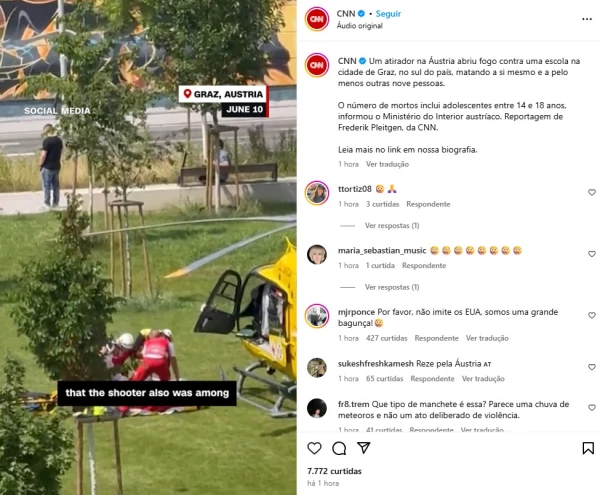Screen dimensions: 600x495
Task: View ttortiz08's profile avatar
Action: click(x=317, y=193)
